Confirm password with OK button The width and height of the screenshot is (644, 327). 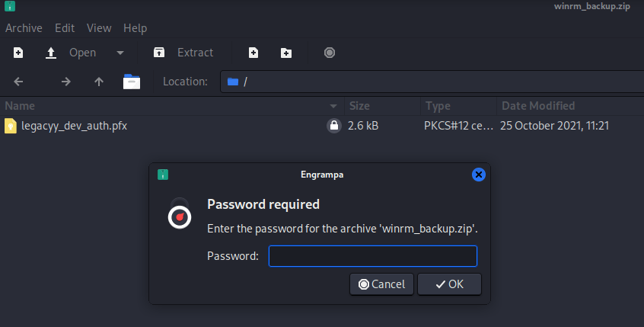click(x=449, y=284)
